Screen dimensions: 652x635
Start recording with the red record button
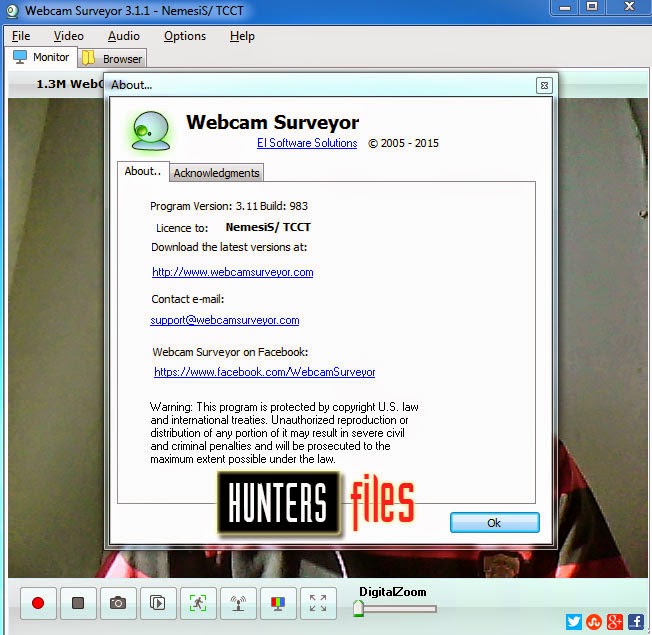38,603
